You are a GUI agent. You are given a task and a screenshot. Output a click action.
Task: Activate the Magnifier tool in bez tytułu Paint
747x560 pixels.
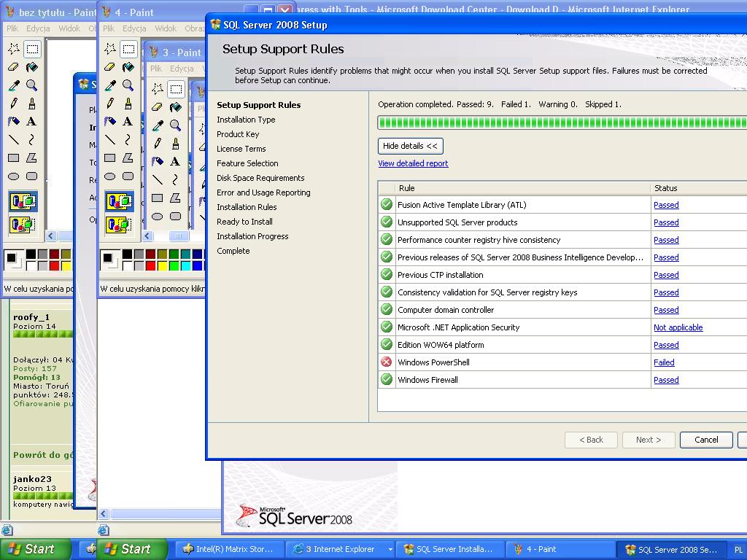[32, 85]
